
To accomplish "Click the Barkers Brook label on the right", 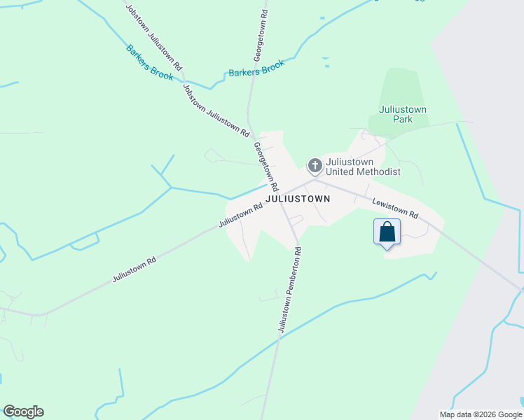I will click(x=256, y=68).
